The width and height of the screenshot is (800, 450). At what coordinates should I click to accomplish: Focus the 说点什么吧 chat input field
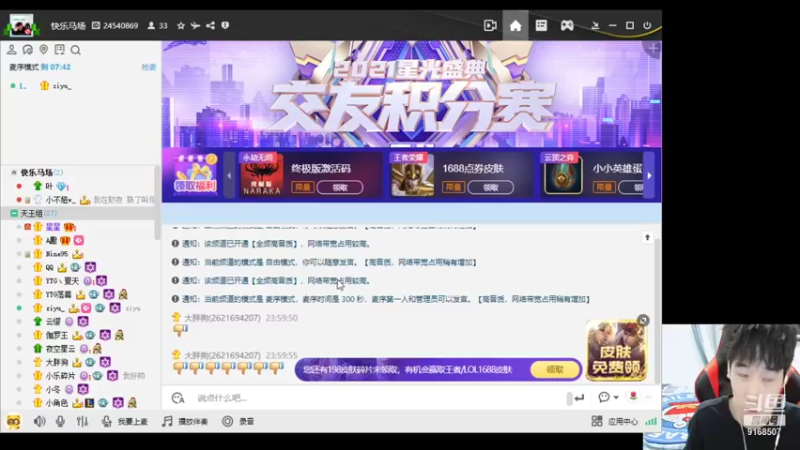(x=380, y=398)
